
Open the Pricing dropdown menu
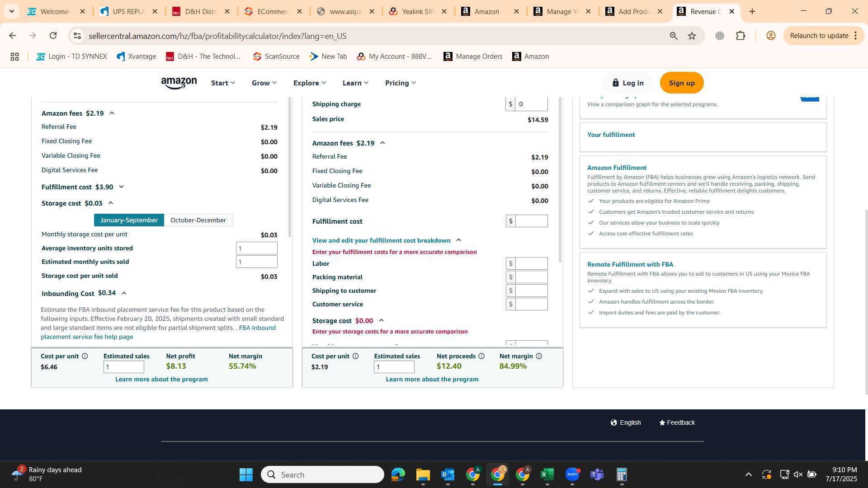click(x=401, y=83)
